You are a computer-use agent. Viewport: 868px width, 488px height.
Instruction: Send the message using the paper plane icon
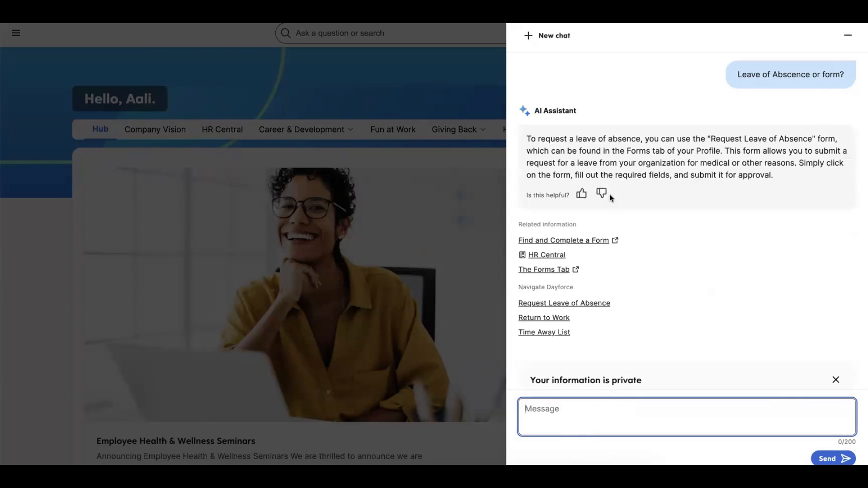pyautogui.click(x=846, y=458)
